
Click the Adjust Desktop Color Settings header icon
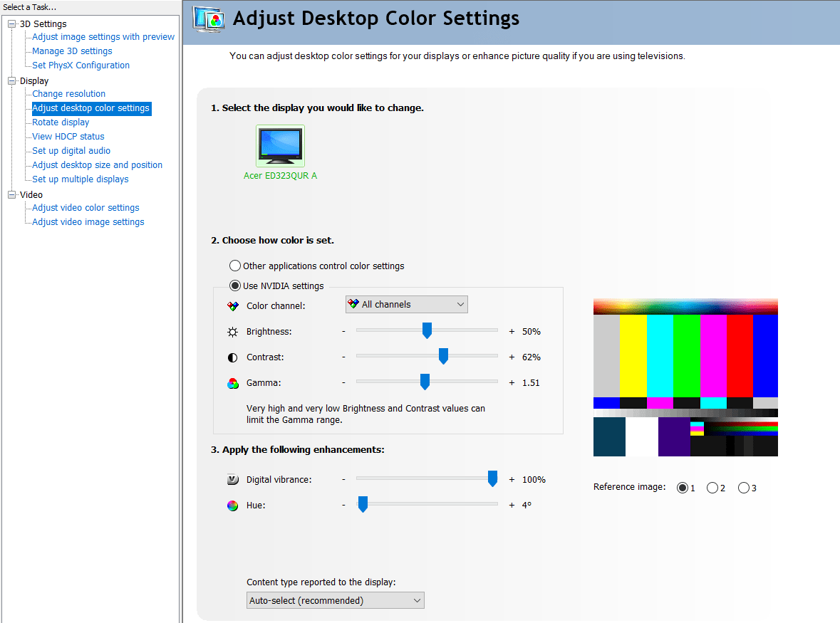point(208,19)
